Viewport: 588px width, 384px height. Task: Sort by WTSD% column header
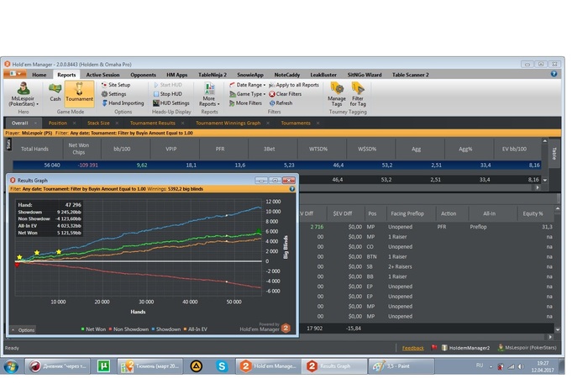click(318, 149)
